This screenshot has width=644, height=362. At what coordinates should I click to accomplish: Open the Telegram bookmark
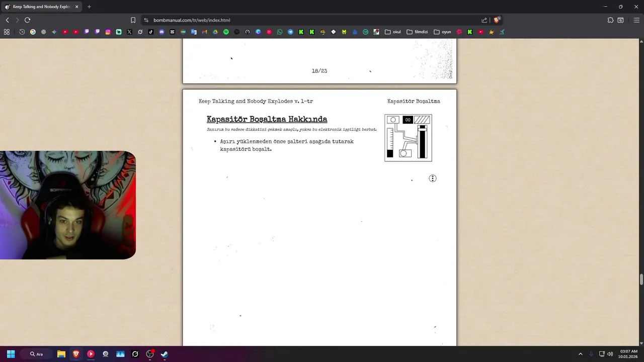tap(290, 32)
